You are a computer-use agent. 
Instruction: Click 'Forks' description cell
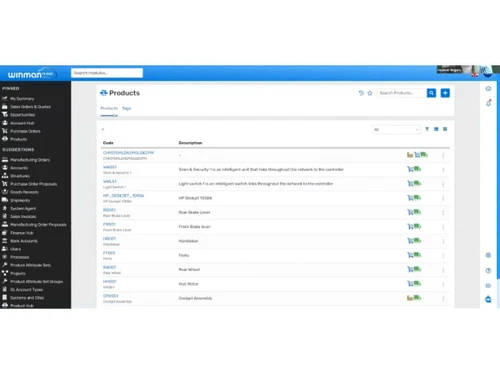tap(184, 255)
